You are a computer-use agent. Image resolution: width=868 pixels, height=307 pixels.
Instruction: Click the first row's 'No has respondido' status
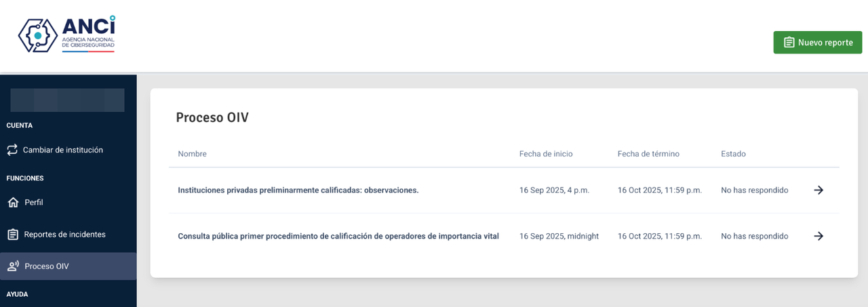pos(754,190)
